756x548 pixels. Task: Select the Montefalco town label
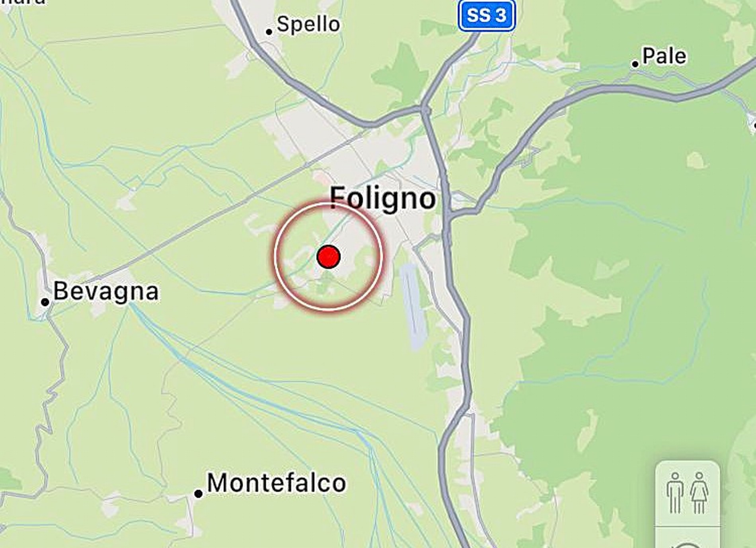277,483
